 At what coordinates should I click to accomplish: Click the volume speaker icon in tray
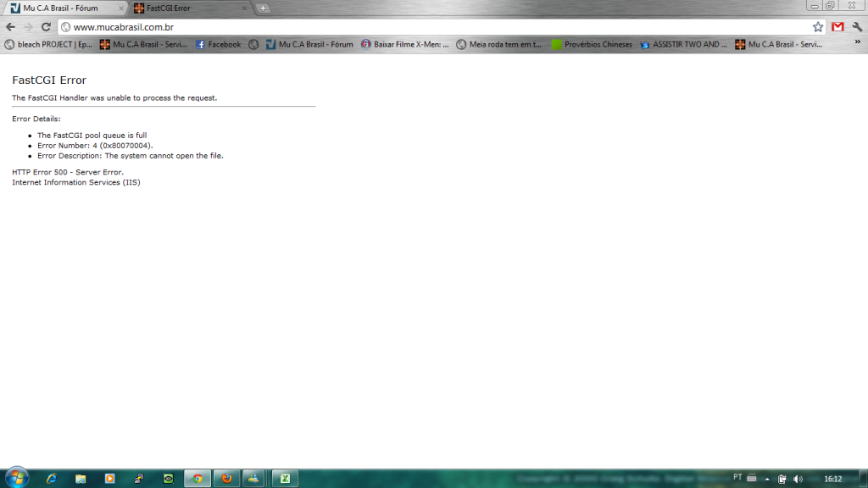tap(798, 479)
